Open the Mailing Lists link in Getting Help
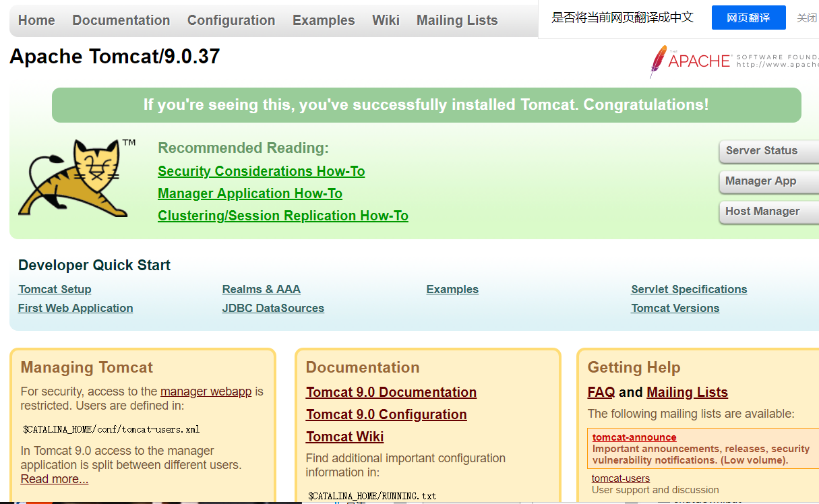 point(687,392)
